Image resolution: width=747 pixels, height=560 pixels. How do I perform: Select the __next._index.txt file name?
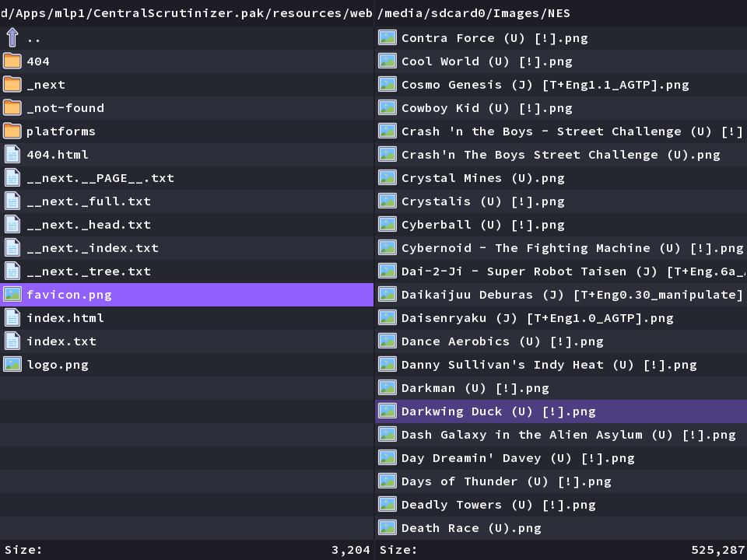(x=93, y=248)
